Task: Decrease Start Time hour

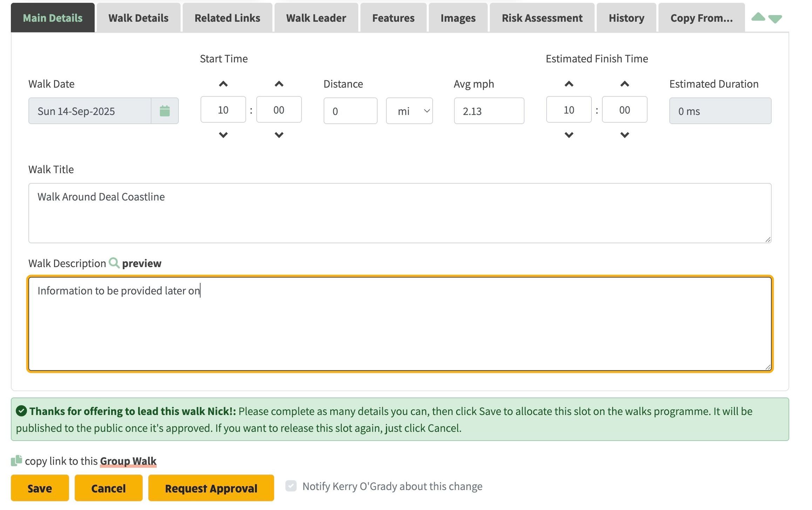Action: tap(223, 135)
